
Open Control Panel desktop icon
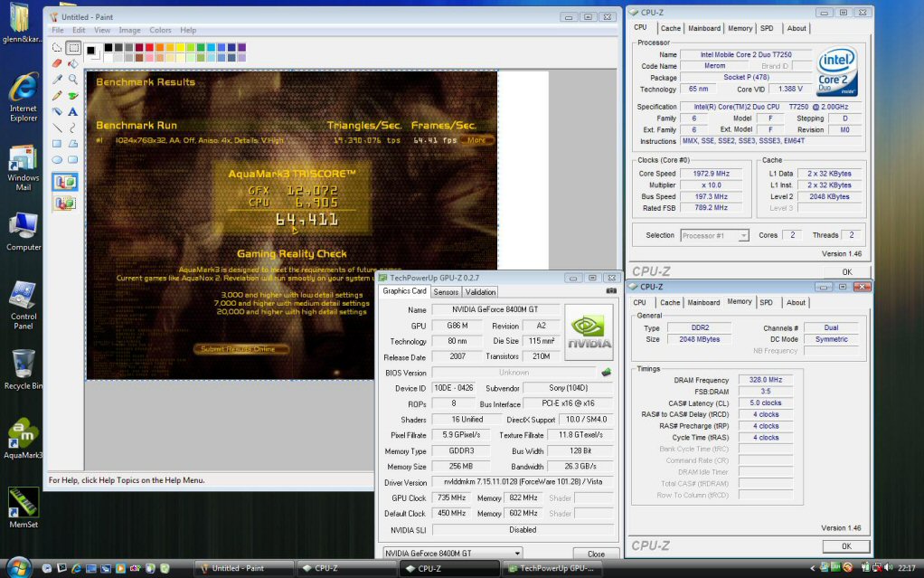coord(23,306)
